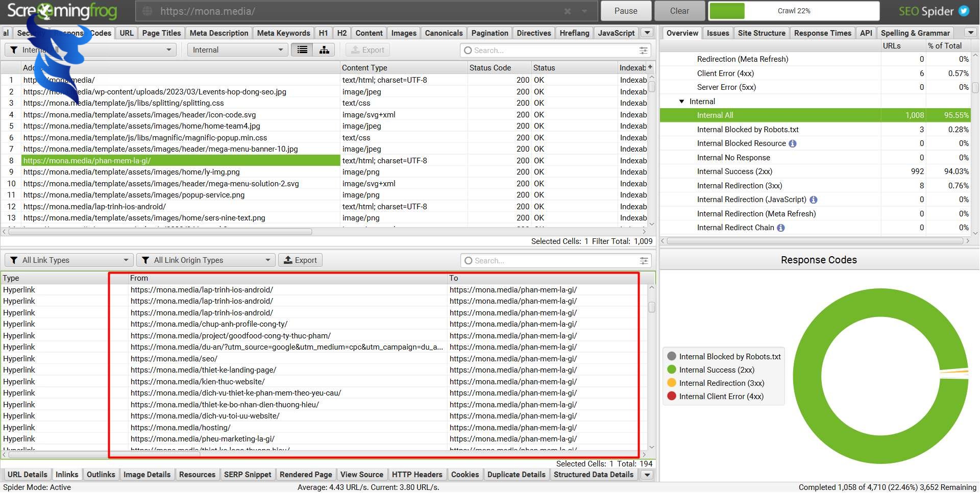Show more tabs via arrow after JavaScript tab

click(x=647, y=33)
